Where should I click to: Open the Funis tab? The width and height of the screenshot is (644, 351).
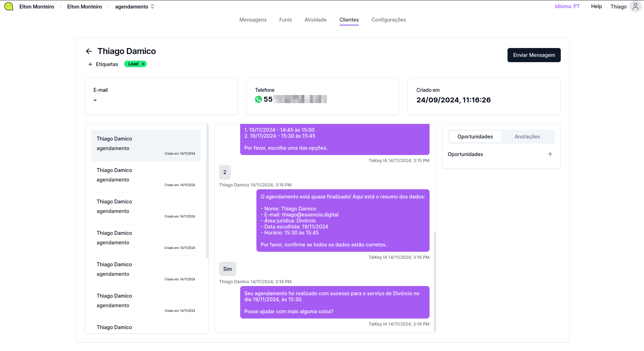(285, 20)
